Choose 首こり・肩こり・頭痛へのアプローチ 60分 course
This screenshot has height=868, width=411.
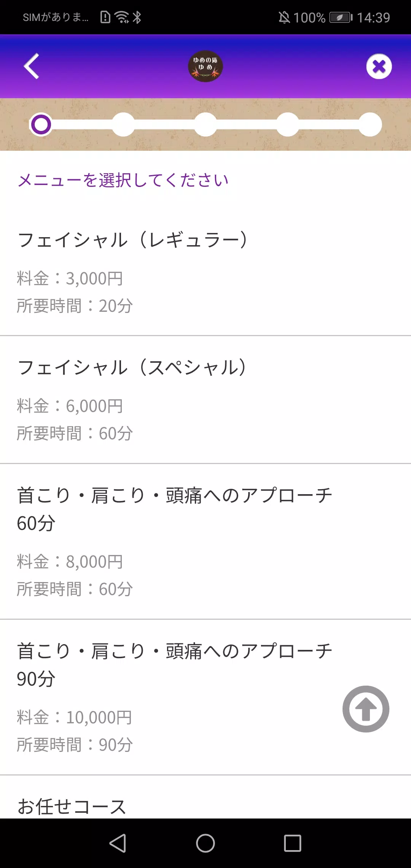point(205,541)
